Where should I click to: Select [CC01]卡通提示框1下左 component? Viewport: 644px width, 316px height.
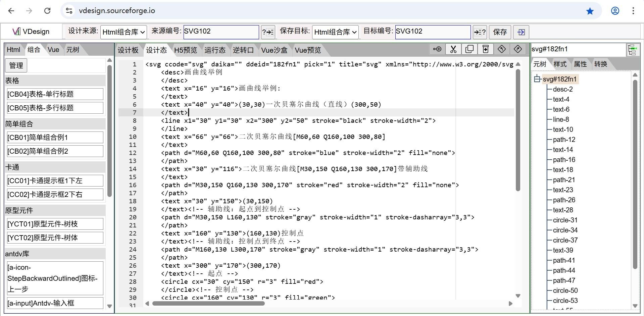(55, 181)
